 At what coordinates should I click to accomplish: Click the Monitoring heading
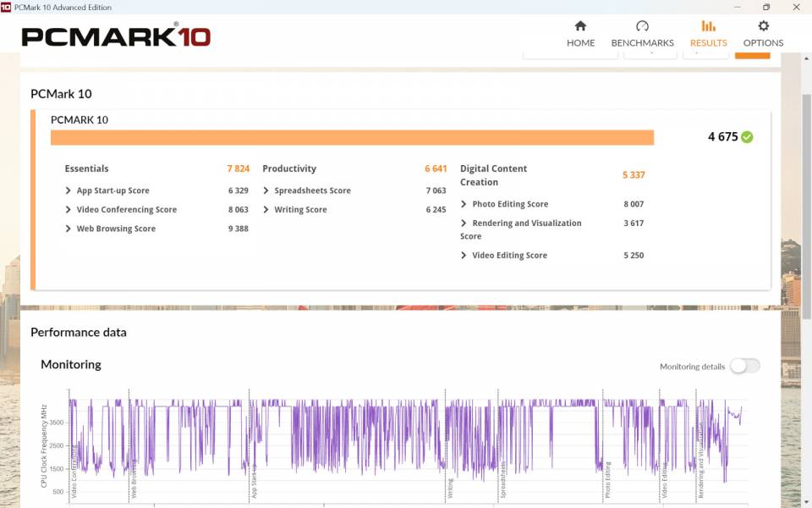pos(71,364)
